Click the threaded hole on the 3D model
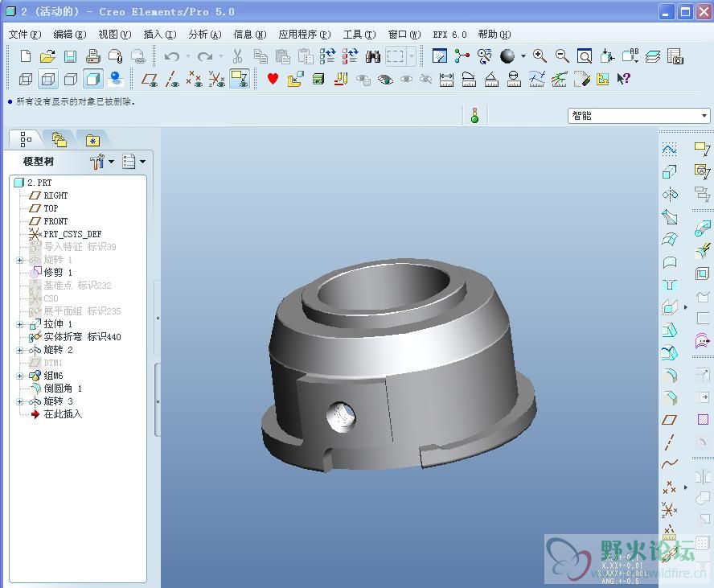 pos(341,417)
